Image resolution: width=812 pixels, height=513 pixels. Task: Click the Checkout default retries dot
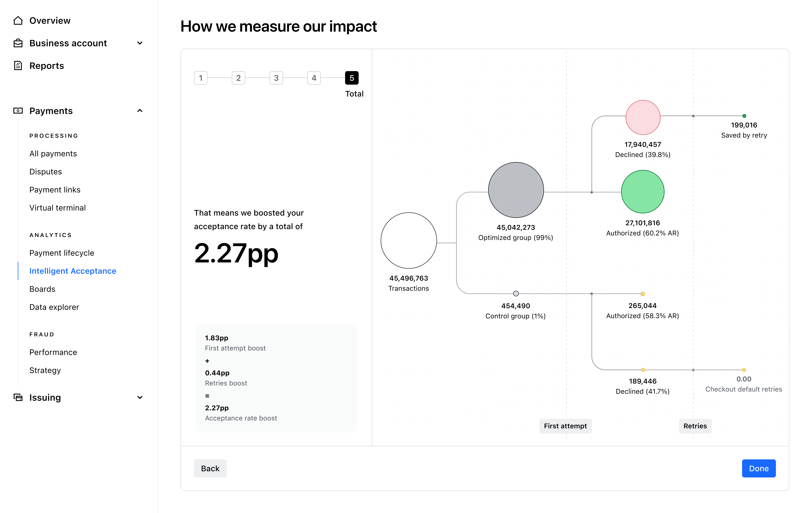point(744,370)
